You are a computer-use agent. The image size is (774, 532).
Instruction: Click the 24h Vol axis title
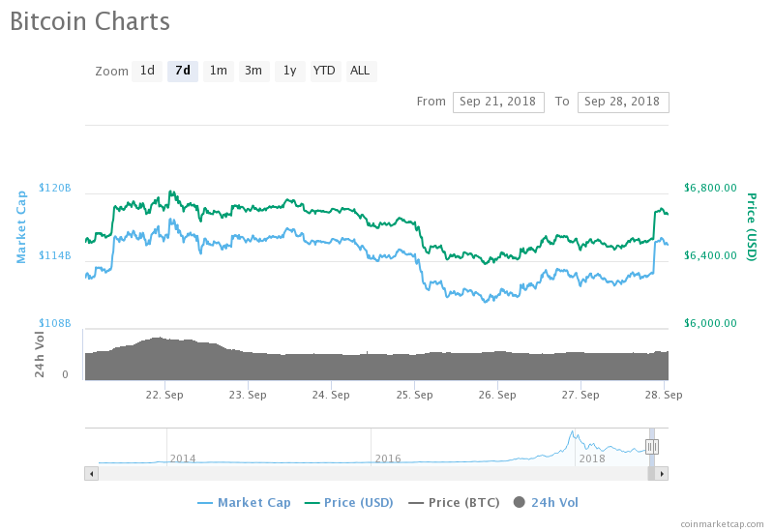39,354
